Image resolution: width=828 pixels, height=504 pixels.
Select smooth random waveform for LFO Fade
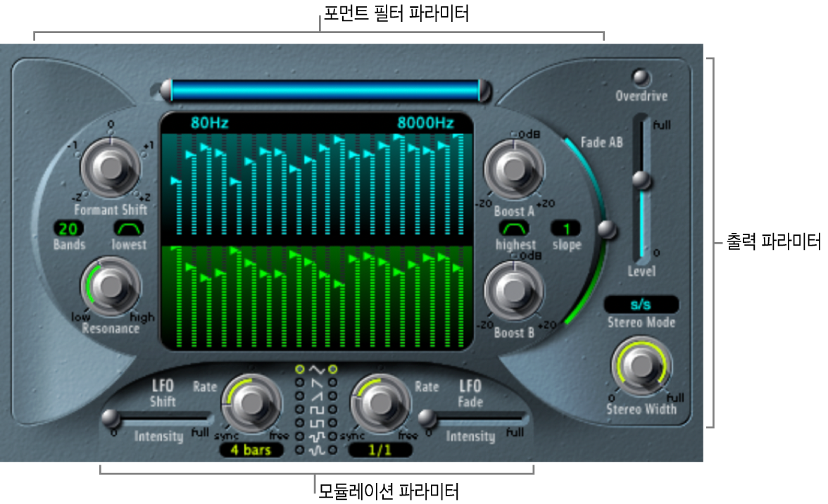332,451
